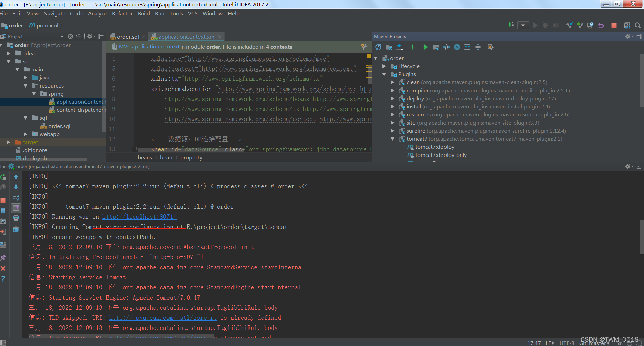
Task: Collapse the src folder
Action: 9,61
